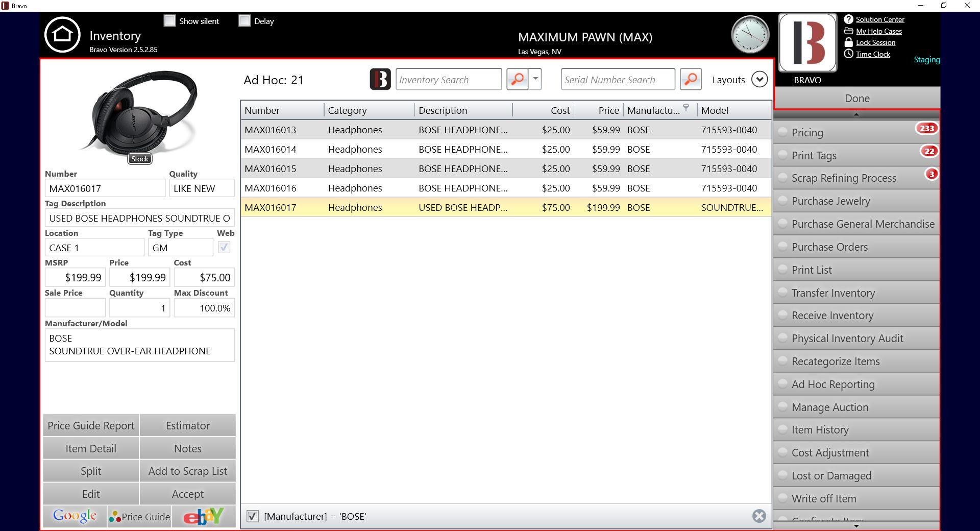Click the Print Tags count badge 22

pyautogui.click(x=929, y=151)
